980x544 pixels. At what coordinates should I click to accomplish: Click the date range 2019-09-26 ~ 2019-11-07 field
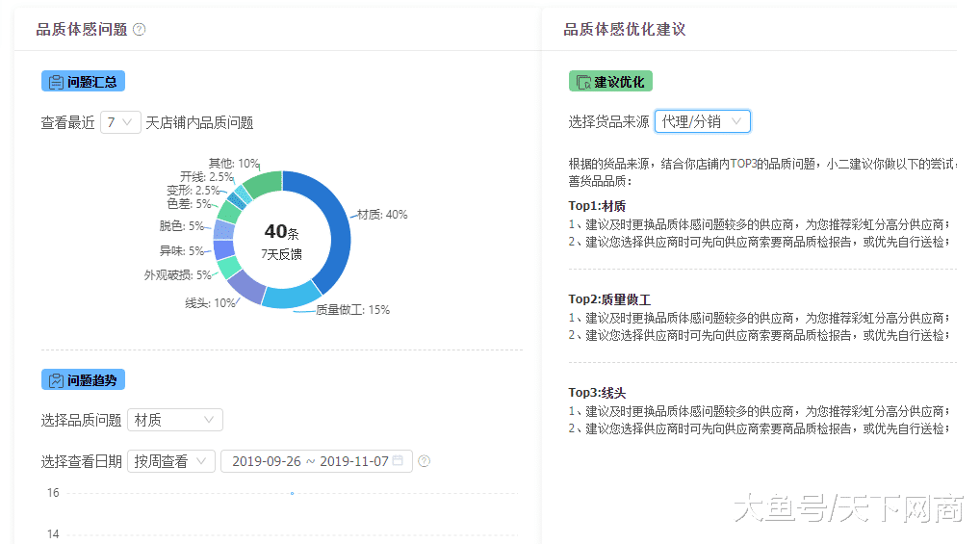(x=310, y=461)
